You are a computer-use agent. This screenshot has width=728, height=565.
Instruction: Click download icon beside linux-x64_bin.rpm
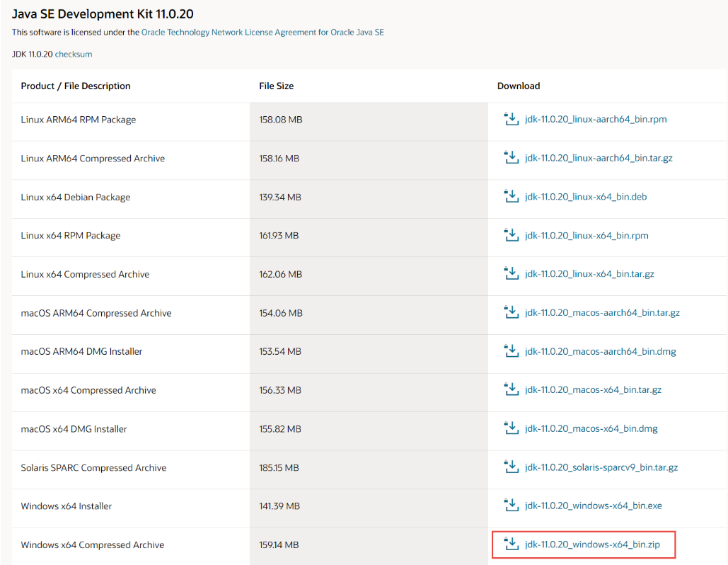pos(512,235)
